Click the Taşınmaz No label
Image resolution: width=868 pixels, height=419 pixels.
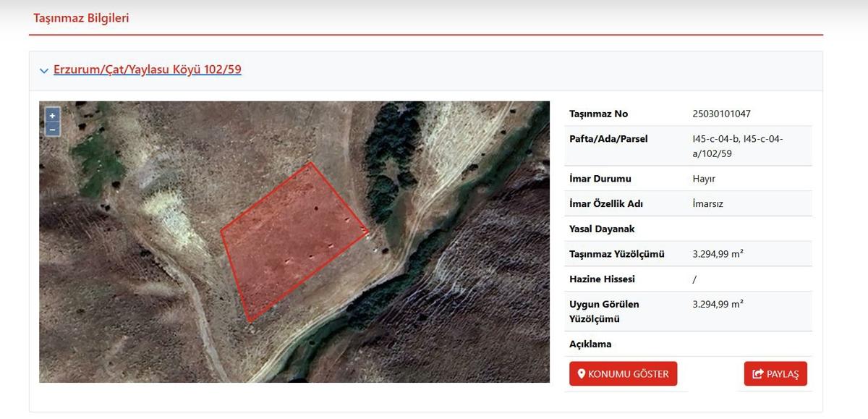(x=599, y=114)
